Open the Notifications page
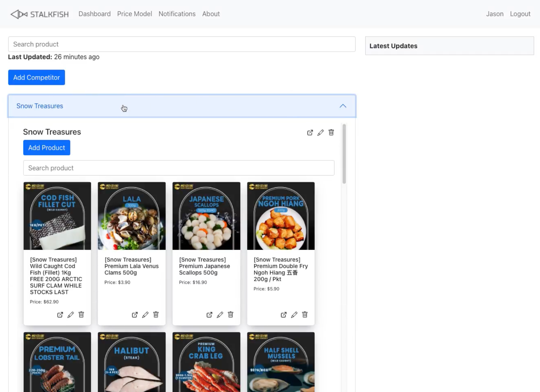This screenshot has height=392, width=540. (x=177, y=14)
